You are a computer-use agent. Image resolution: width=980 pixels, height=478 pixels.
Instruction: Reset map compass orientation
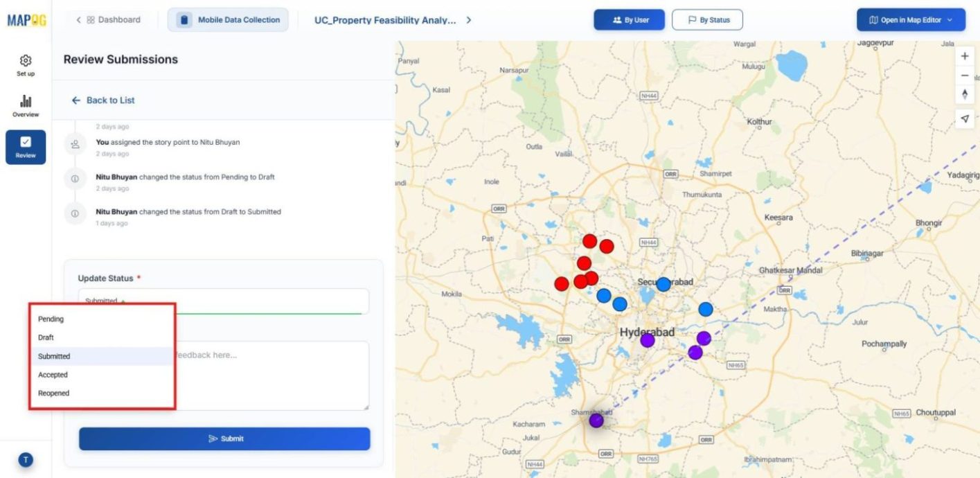(x=964, y=95)
